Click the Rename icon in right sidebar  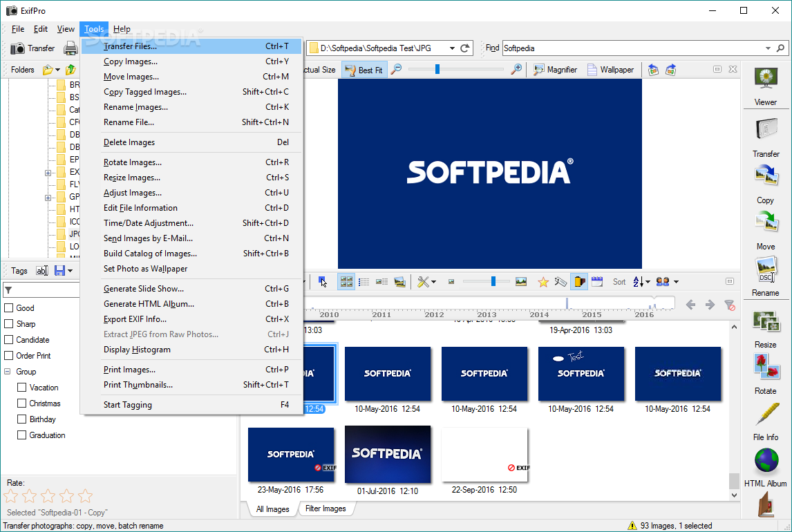[x=766, y=269]
